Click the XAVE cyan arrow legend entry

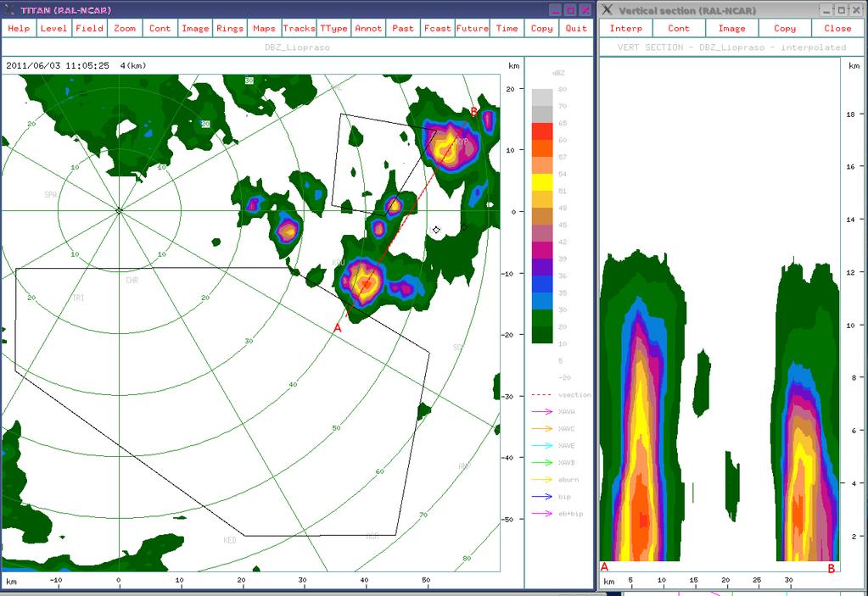coord(553,445)
